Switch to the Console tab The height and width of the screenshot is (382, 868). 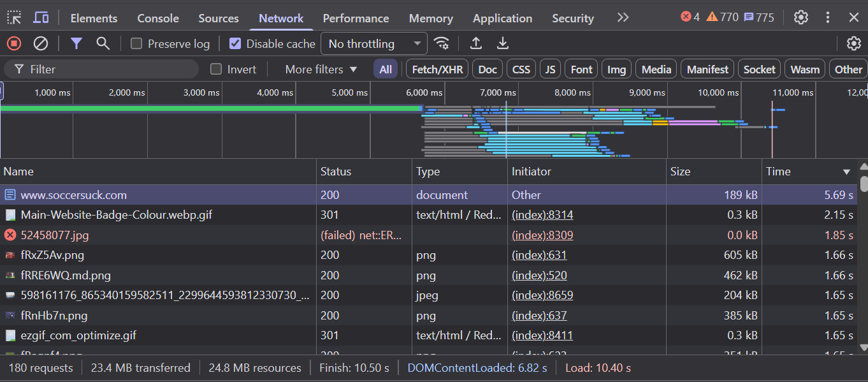coord(158,18)
